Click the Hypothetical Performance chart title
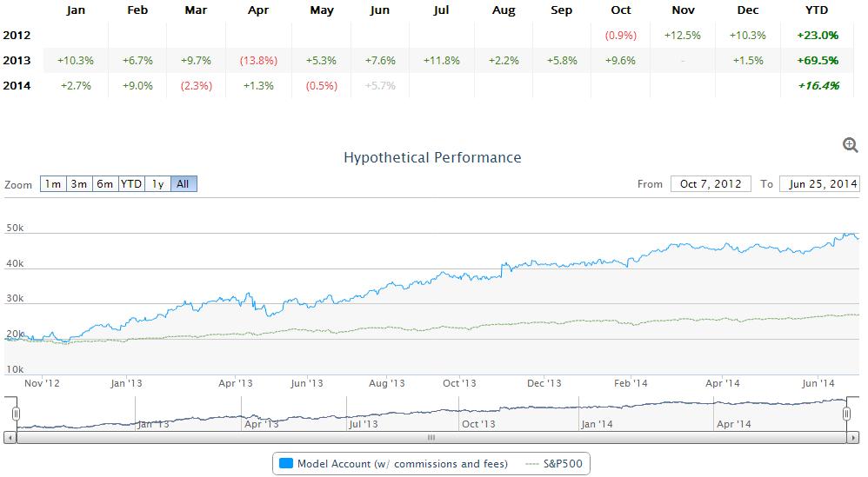The width and height of the screenshot is (868, 477). click(x=432, y=158)
